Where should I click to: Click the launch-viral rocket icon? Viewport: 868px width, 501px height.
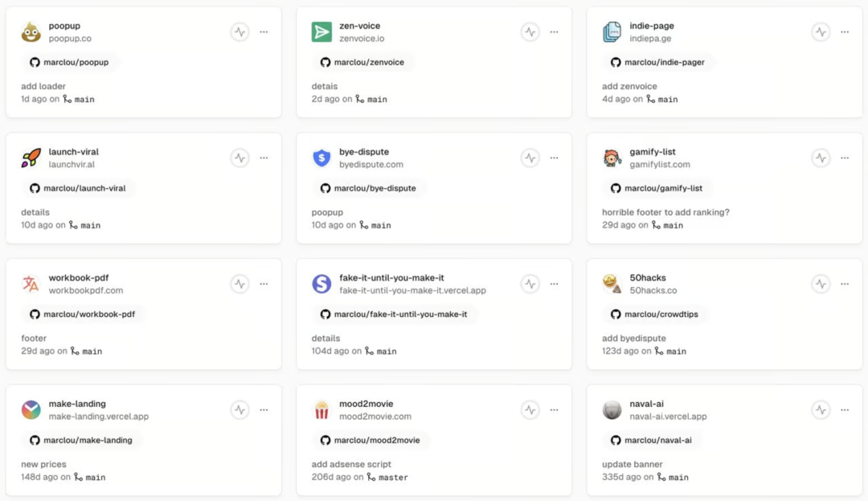point(31,158)
